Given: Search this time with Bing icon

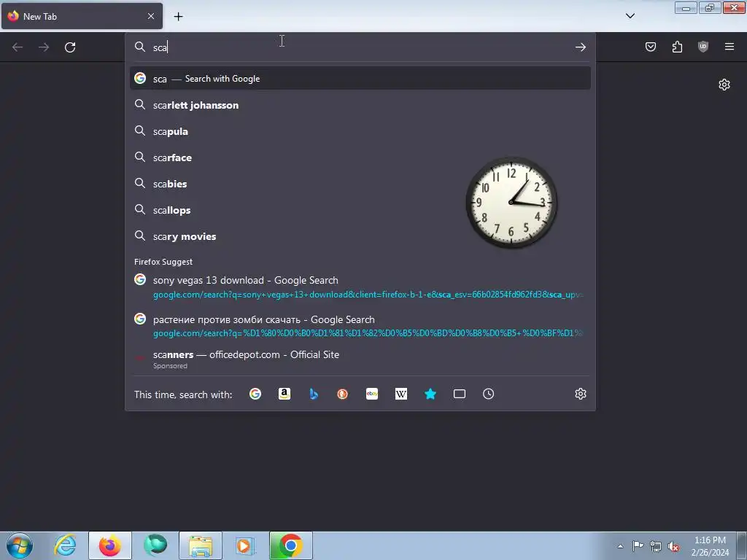Looking at the screenshot, I should 314,394.
